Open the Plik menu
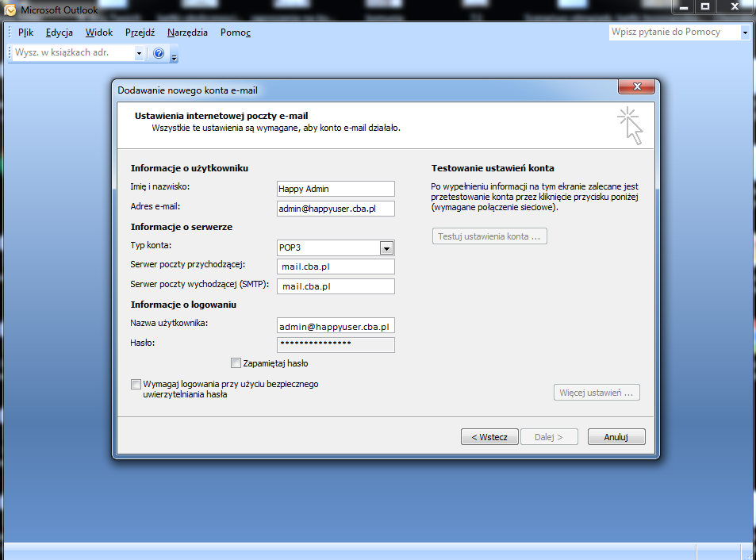This screenshot has width=756, height=560. tap(25, 33)
